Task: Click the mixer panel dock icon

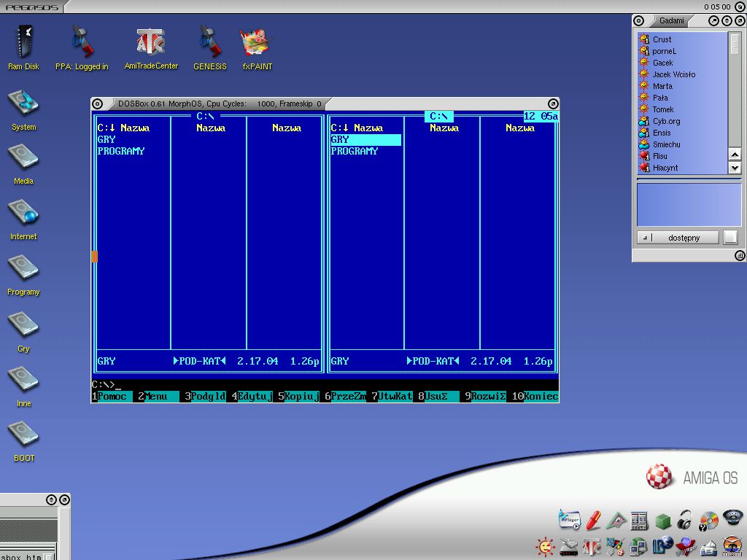Action: [x=639, y=521]
